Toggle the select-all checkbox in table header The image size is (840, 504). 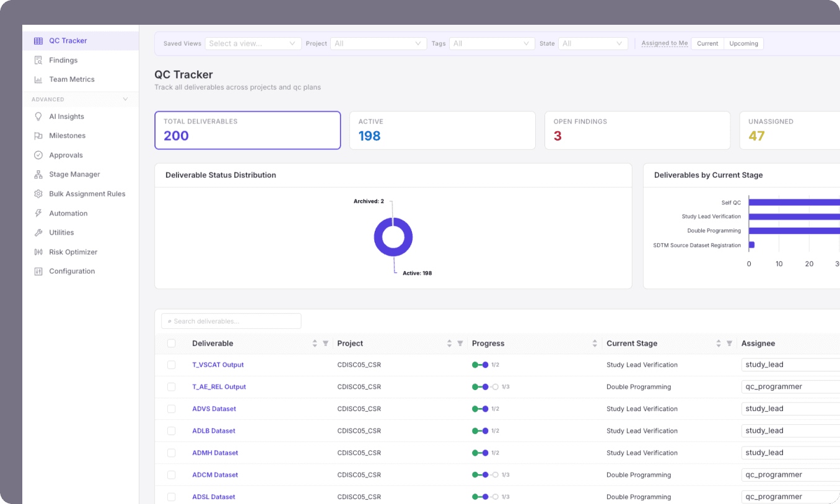click(172, 343)
